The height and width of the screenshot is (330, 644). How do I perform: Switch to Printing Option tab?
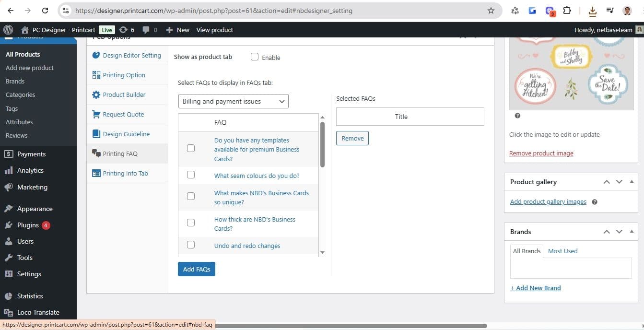pyautogui.click(x=127, y=75)
